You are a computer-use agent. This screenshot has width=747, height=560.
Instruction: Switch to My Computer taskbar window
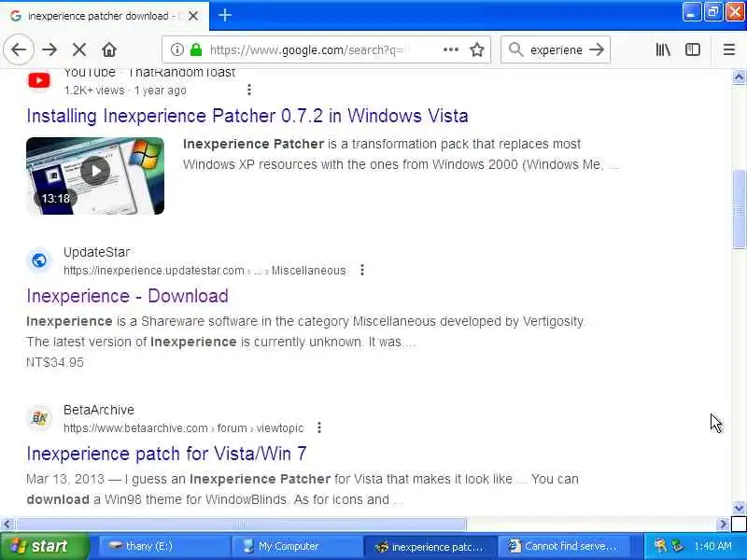[x=296, y=546]
